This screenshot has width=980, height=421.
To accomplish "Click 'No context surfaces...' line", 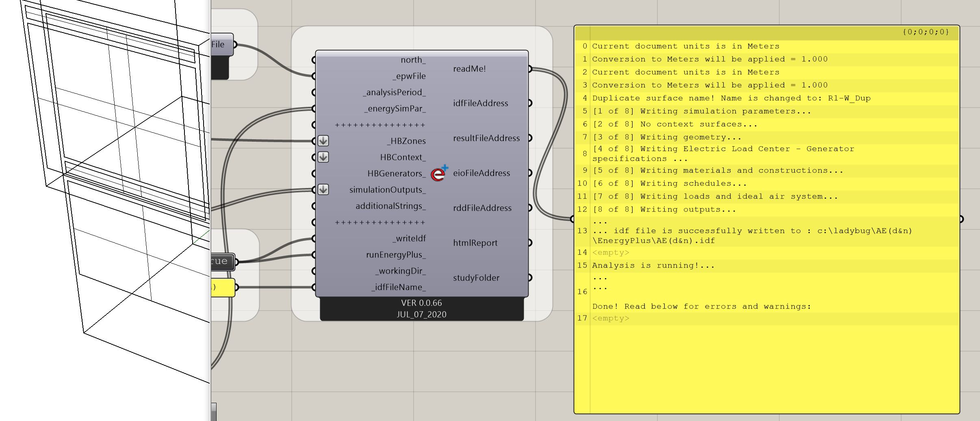I will point(674,124).
